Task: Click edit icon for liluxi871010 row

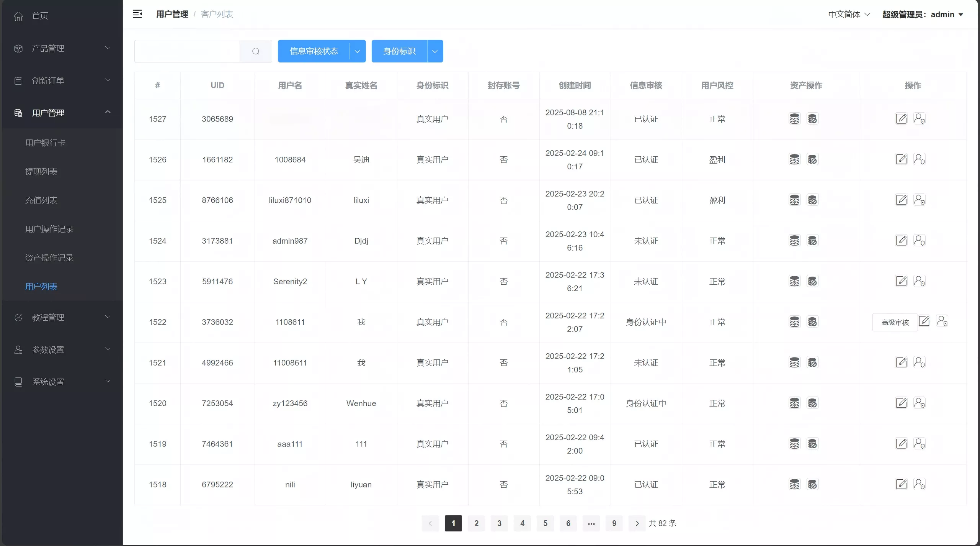Action: [901, 200]
